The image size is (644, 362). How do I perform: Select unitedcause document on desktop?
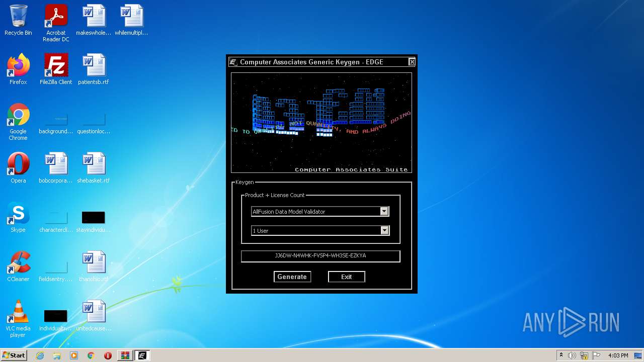pos(94,316)
